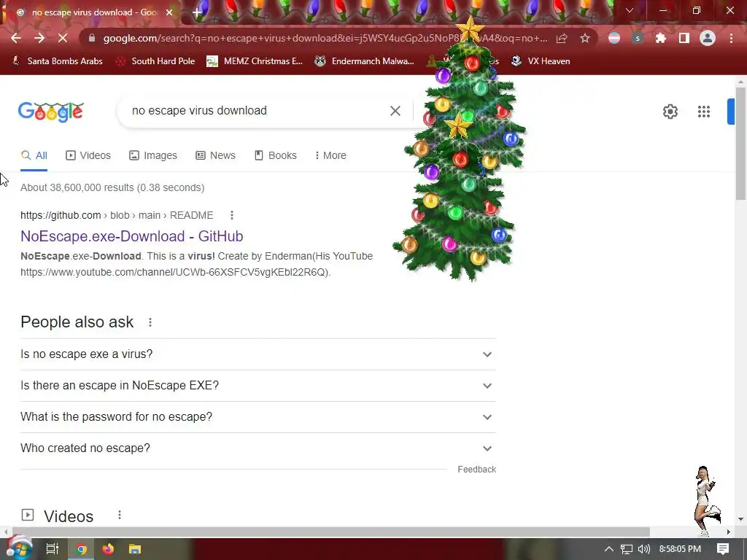Show hidden system tray icons
This screenshot has height=560, width=747.
(x=609, y=549)
